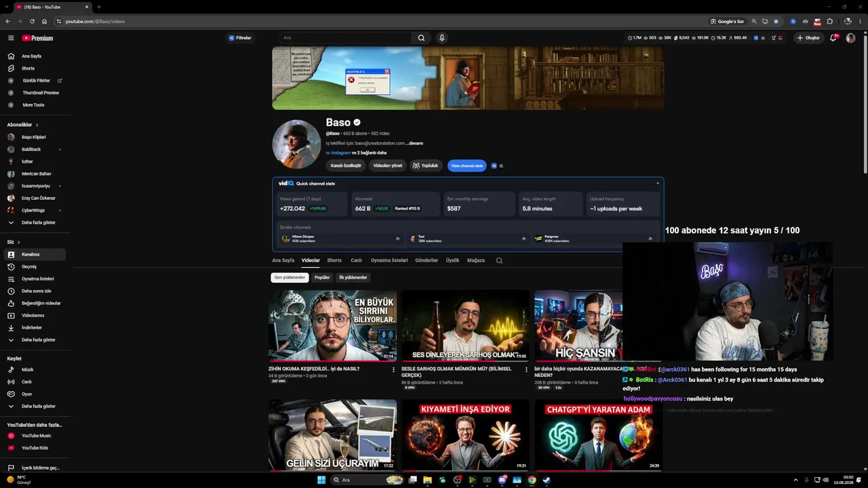Open the Topluluk community button

point(426,165)
